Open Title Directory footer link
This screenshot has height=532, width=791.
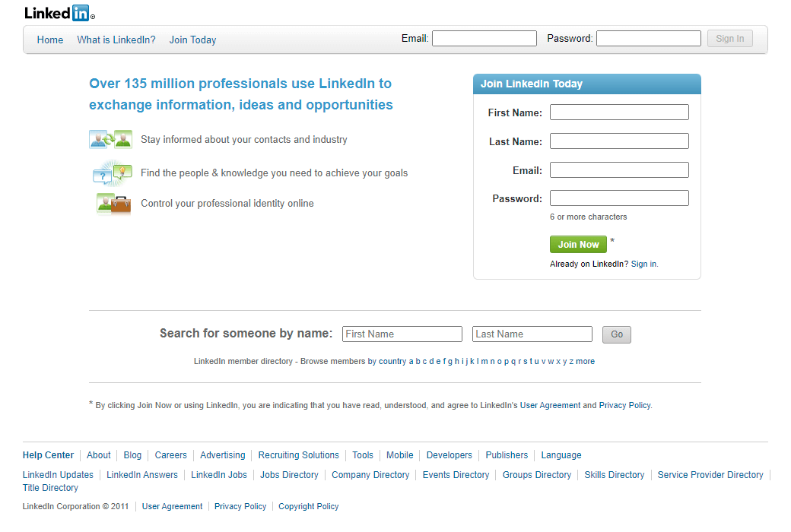click(x=50, y=488)
